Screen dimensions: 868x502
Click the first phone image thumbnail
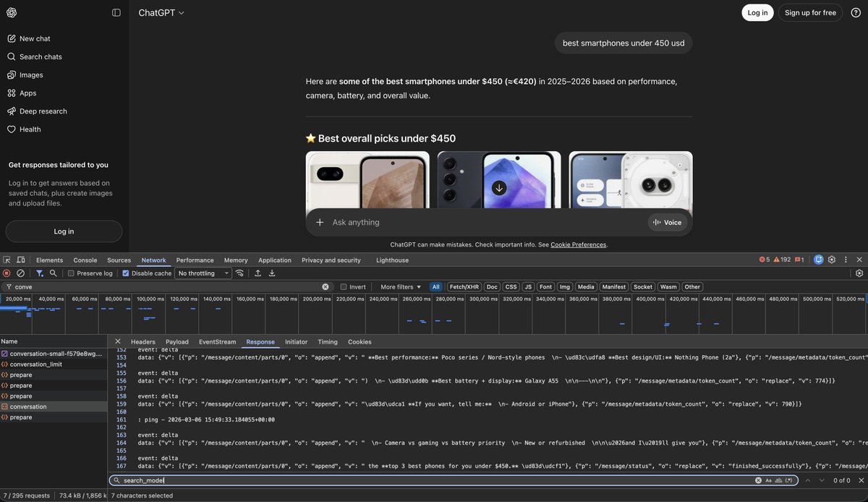coord(368,179)
